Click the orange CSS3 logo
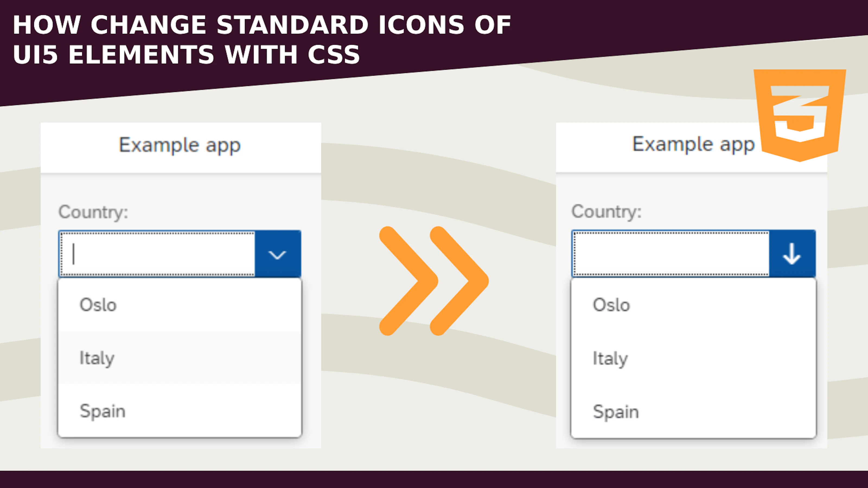The width and height of the screenshot is (868, 488). 800,114
